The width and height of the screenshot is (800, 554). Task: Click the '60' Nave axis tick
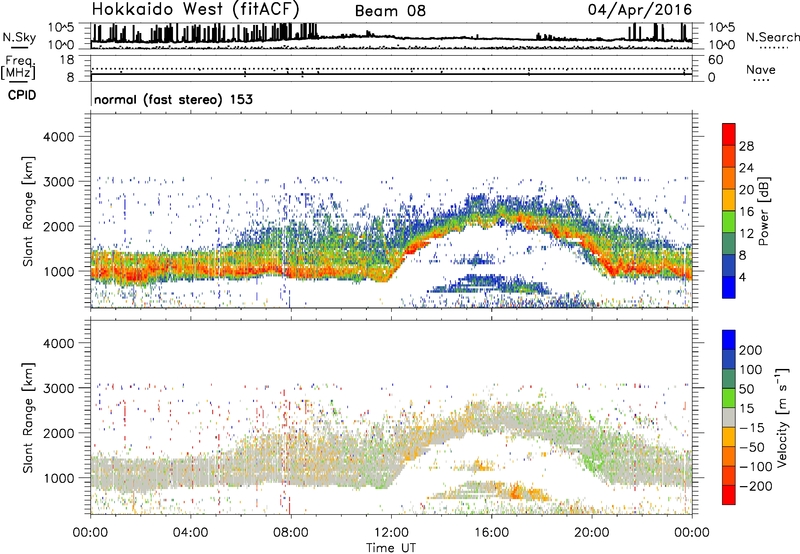(x=716, y=60)
